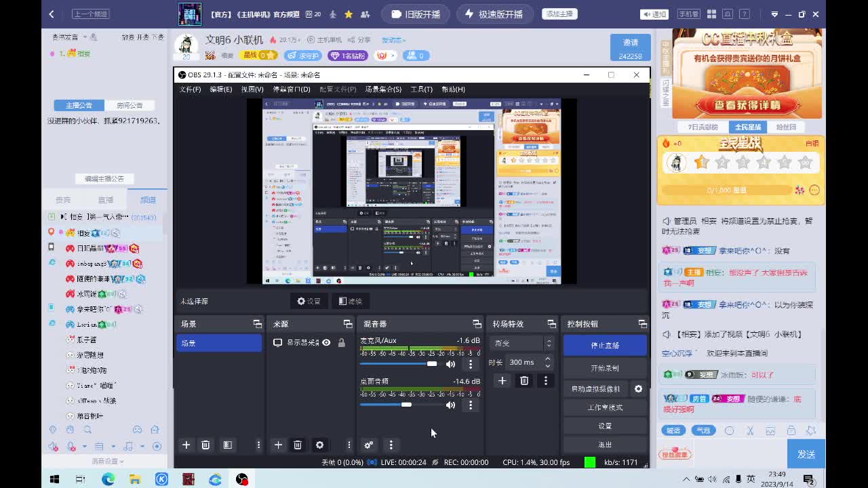
Task: Open three-dot menu for 桌面音频 channel
Action: (x=471, y=405)
